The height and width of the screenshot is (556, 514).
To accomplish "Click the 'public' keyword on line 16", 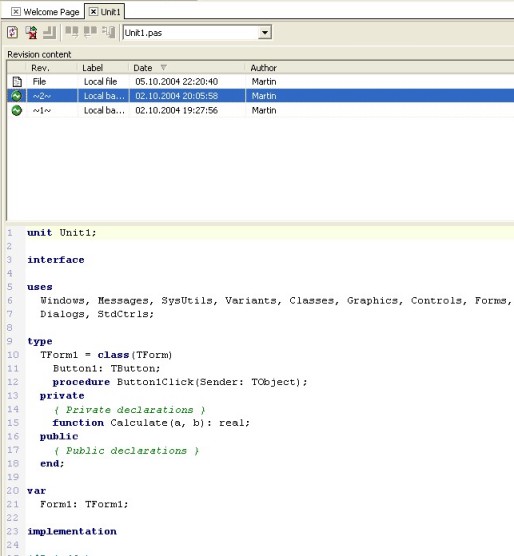I will pos(59,437).
